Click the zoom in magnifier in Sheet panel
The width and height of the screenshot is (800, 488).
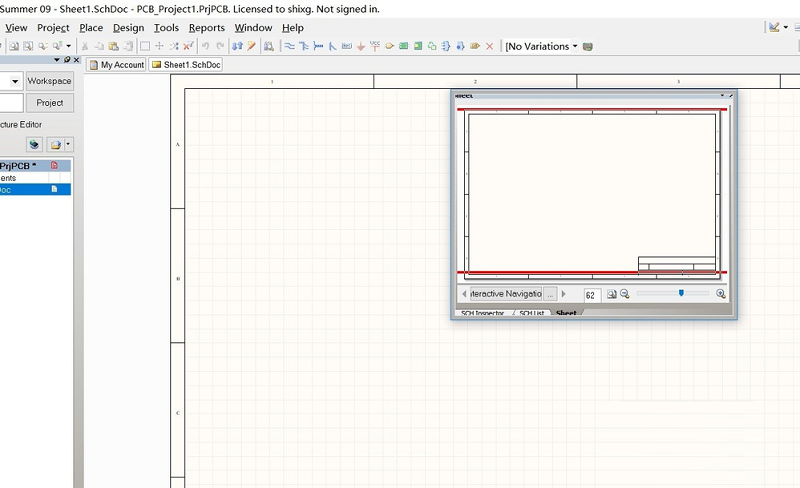click(720, 294)
